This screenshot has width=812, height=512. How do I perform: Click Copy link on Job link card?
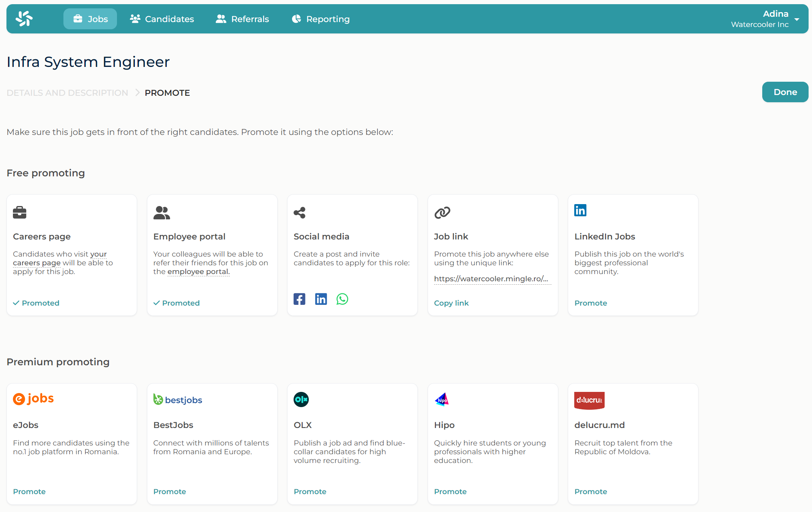click(451, 303)
